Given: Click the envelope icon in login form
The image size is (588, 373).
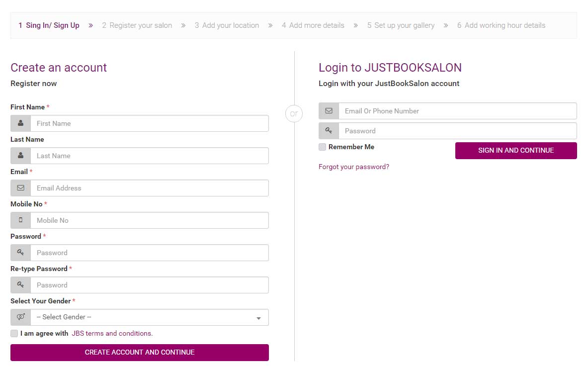Looking at the screenshot, I should click(x=329, y=111).
